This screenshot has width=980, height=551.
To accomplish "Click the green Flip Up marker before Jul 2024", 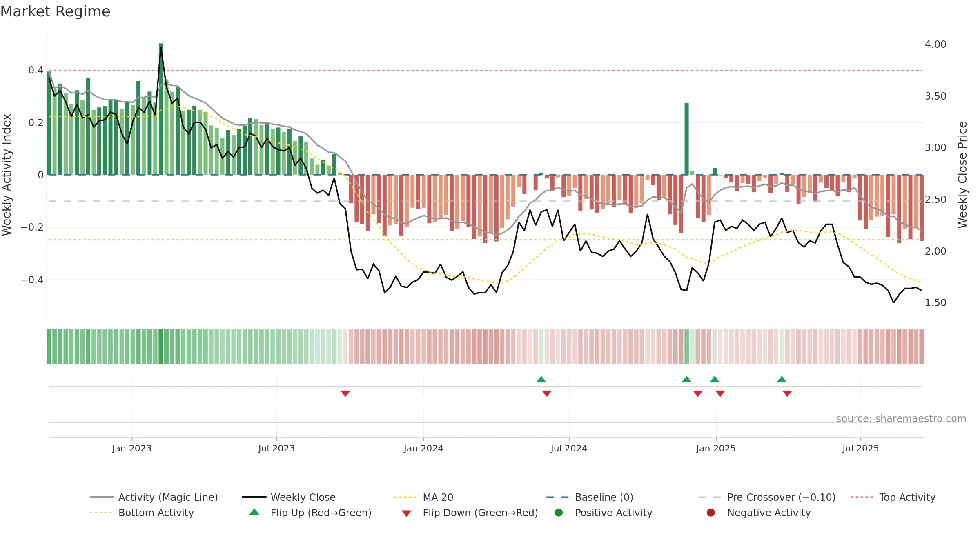I will tap(541, 379).
